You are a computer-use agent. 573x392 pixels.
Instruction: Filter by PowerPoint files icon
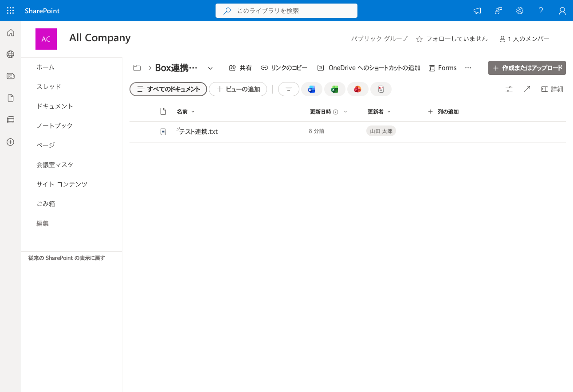click(x=358, y=89)
